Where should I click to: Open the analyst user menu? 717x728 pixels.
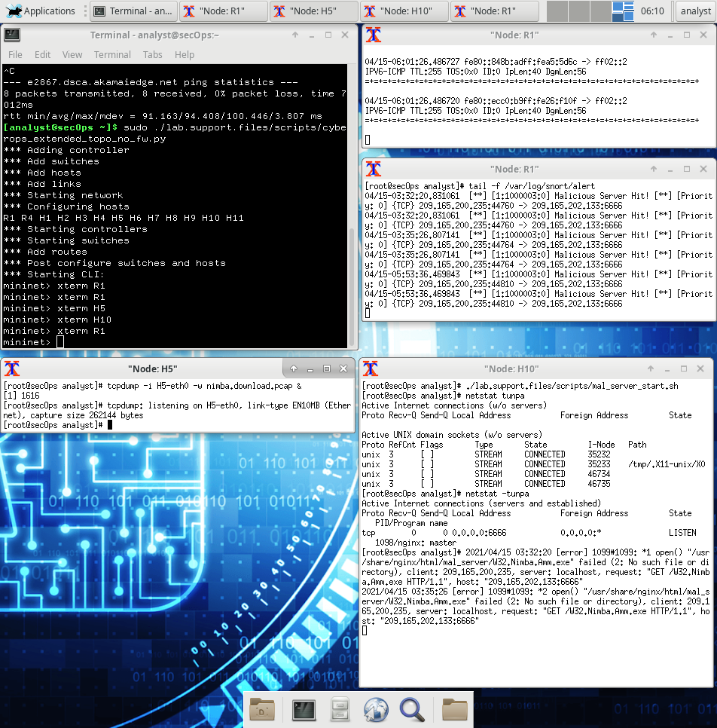click(x=695, y=11)
